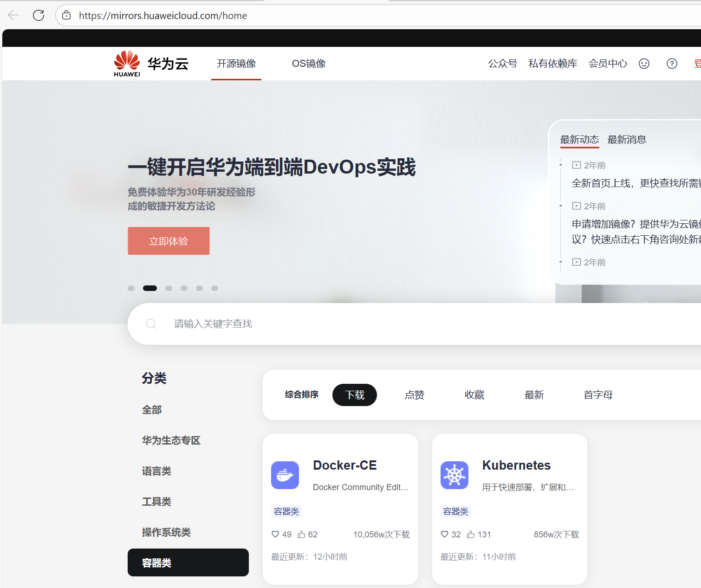701x588 pixels.
Task: Click the heart icon on Docker-CE card
Action: (275, 534)
